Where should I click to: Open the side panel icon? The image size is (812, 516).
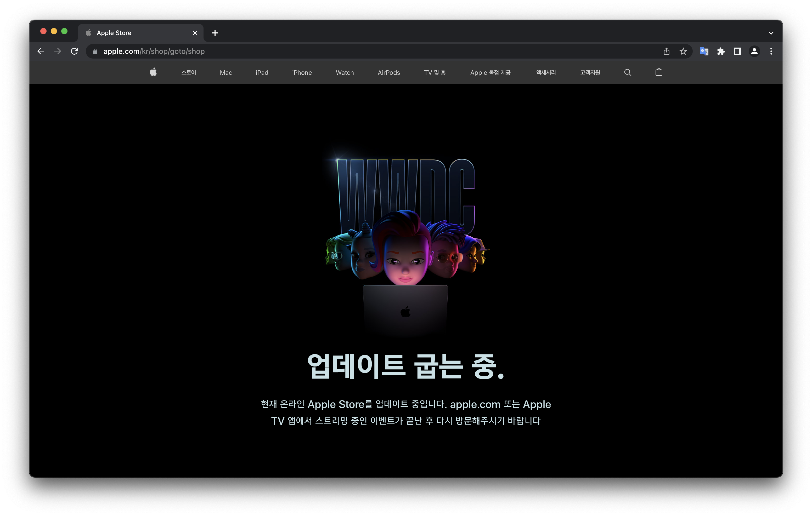pyautogui.click(x=737, y=51)
